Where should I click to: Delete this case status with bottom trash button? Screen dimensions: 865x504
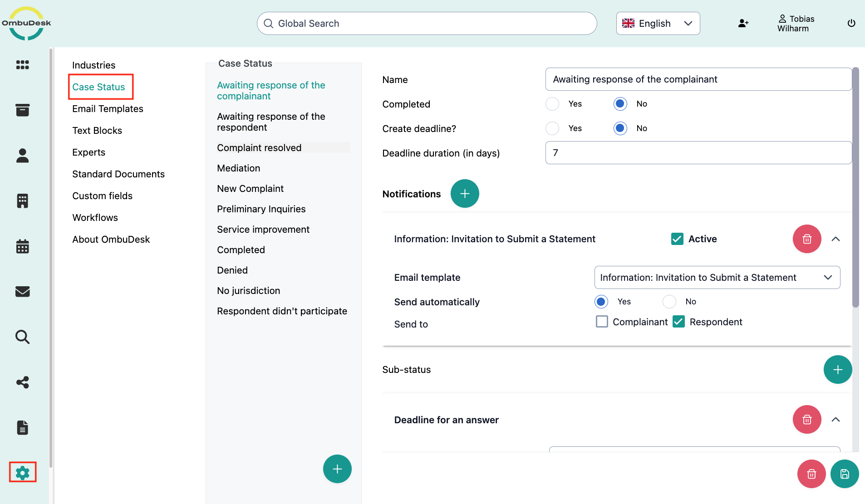click(x=811, y=474)
